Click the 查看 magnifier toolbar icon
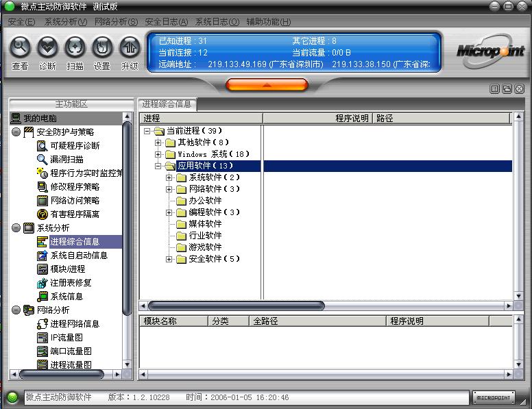 click(x=21, y=47)
